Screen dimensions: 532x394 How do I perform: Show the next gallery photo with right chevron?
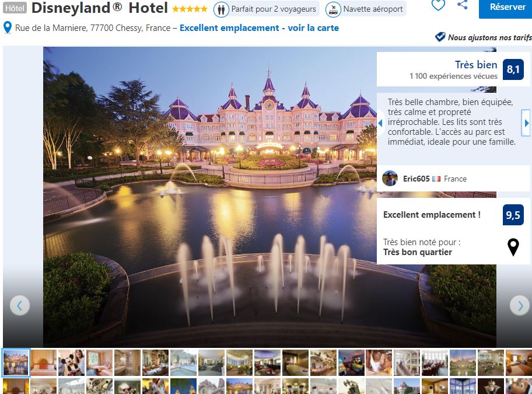(520, 306)
